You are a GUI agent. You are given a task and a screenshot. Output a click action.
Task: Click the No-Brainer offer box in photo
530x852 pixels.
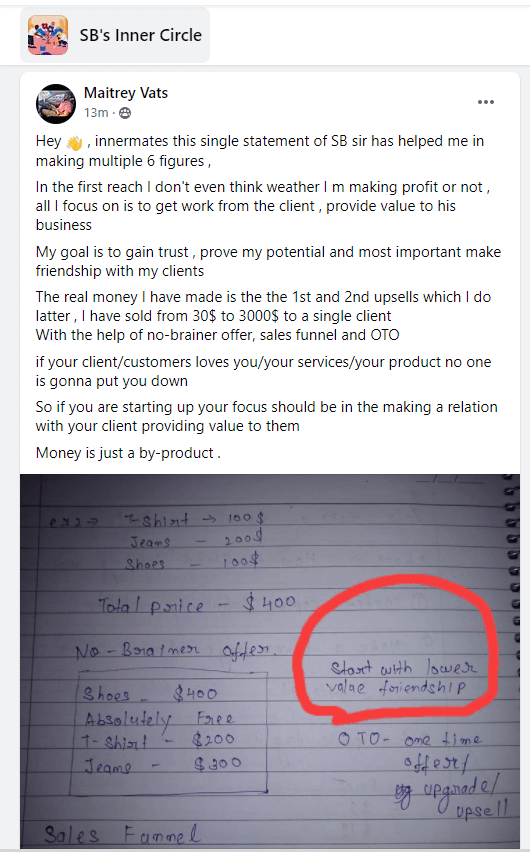[169, 732]
